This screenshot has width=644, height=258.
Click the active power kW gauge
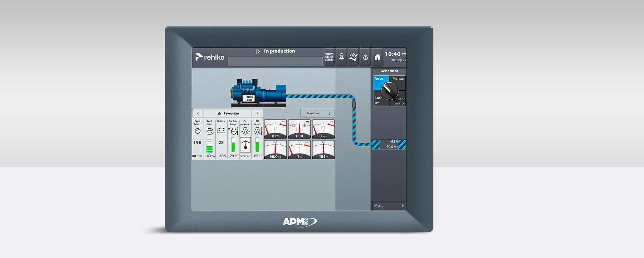point(275,129)
